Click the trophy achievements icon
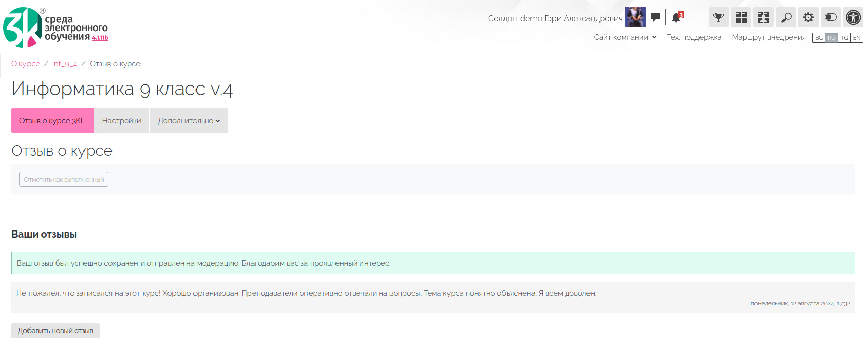Image resolution: width=868 pixels, height=347 pixels. pos(718,18)
